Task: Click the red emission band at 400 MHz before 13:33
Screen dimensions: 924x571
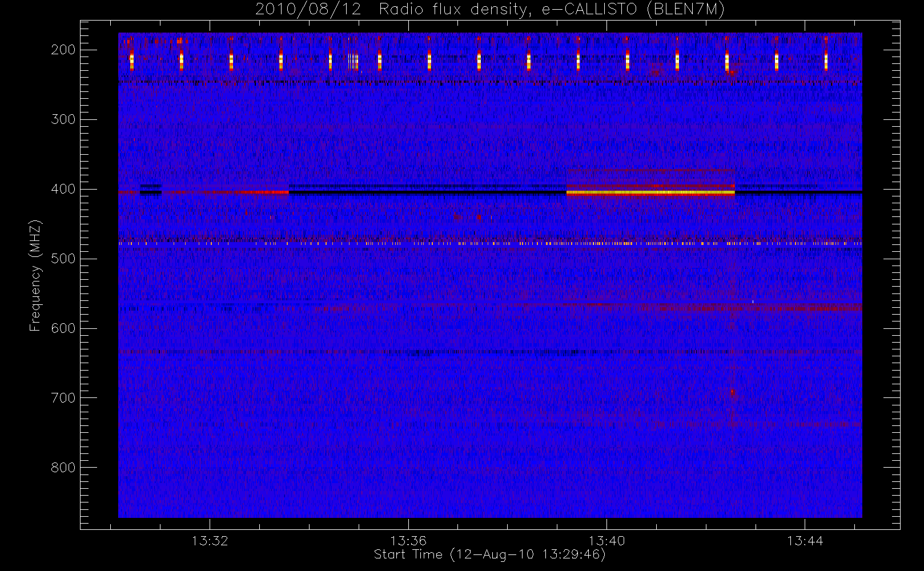Action: [x=226, y=192]
